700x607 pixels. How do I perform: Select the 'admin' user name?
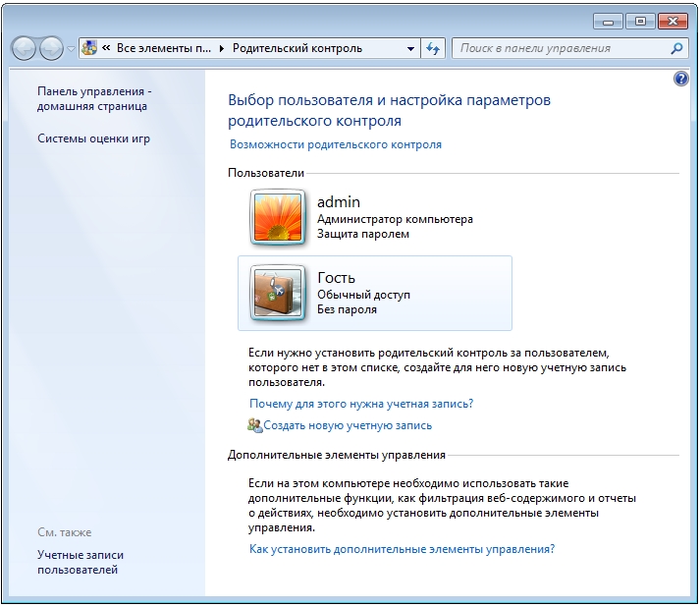pos(339,202)
